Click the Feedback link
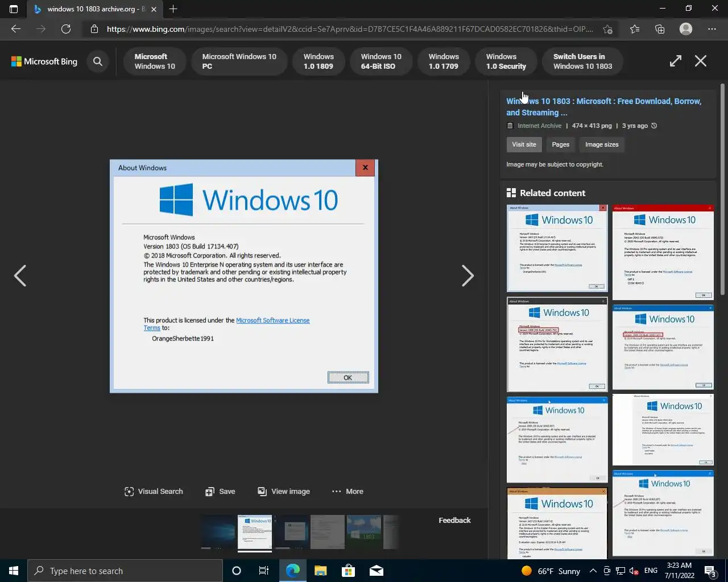Viewport: 728px width, 582px height. pos(454,520)
